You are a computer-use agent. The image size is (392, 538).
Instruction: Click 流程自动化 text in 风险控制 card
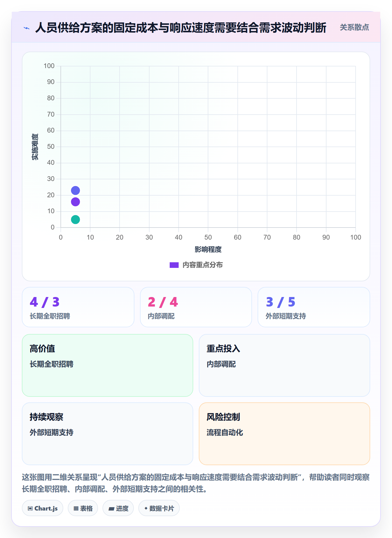point(225,432)
